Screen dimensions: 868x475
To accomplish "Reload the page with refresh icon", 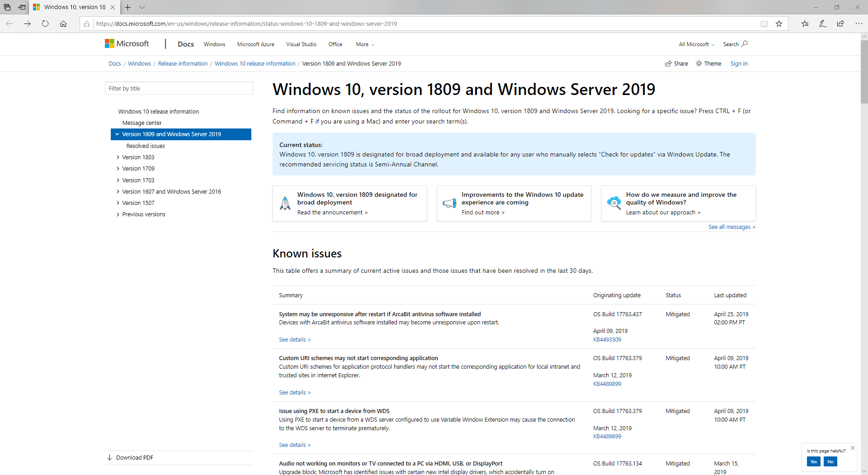I will (45, 24).
